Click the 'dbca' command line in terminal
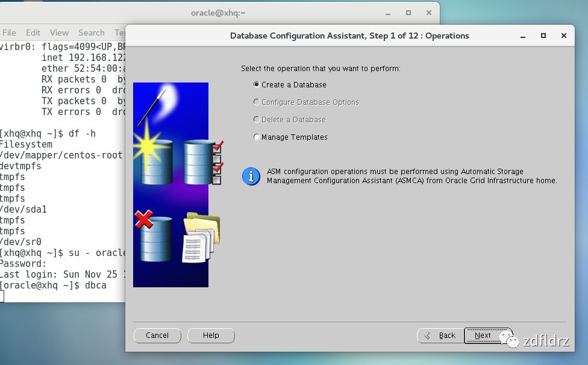 [x=53, y=285]
